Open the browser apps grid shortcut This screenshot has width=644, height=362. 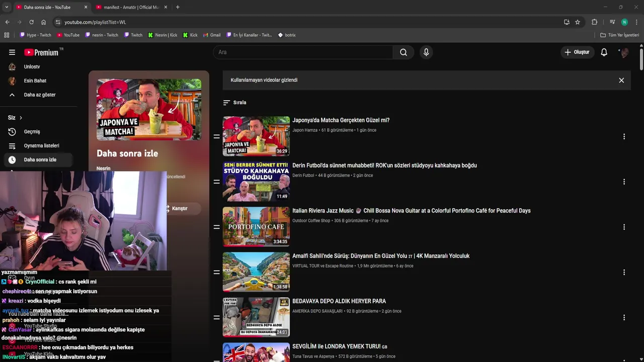click(7, 35)
